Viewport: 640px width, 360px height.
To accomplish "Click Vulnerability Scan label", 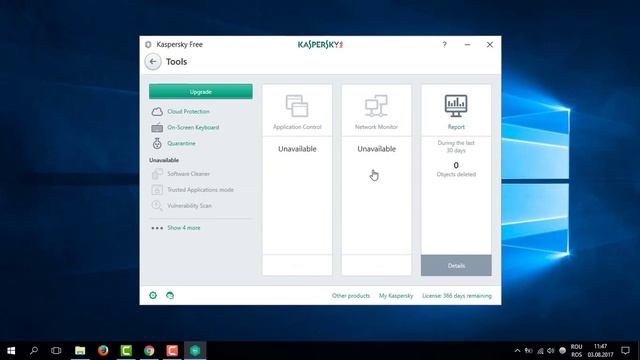I will [x=189, y=206].
